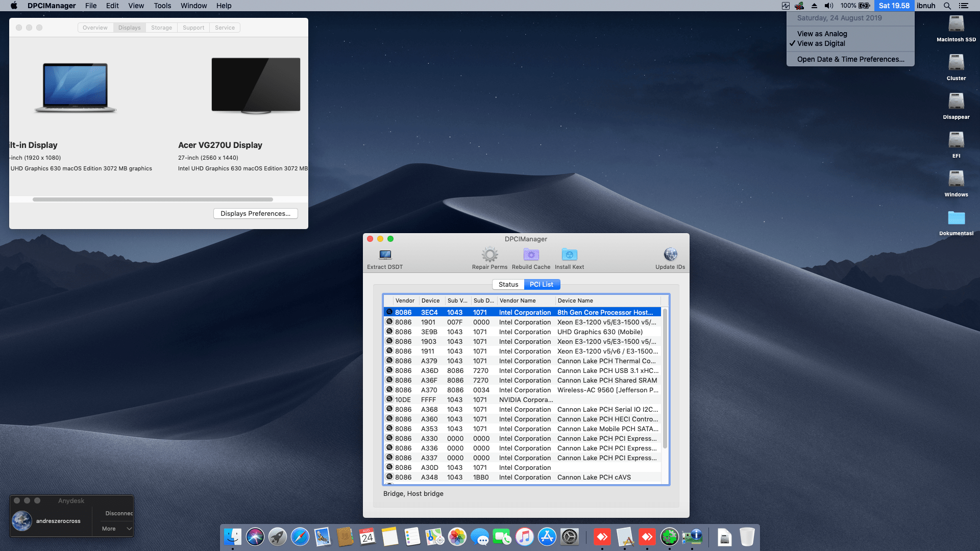Click the Acer VG270U display thumbnail
Viewport: 980px width, 551px height.
(x=256, y=85)
